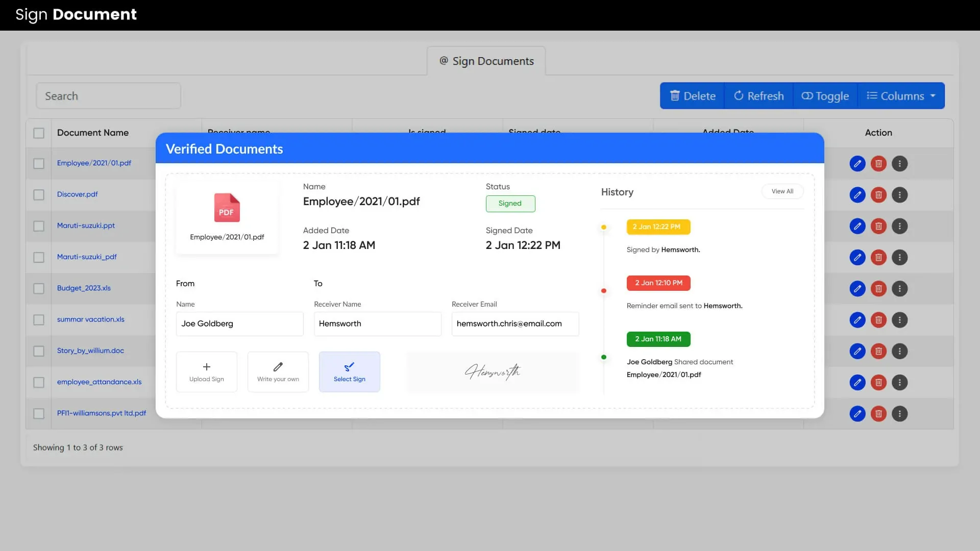Click the Toggle view button
Screen dimensions: 980x551
tap(825, 96)
